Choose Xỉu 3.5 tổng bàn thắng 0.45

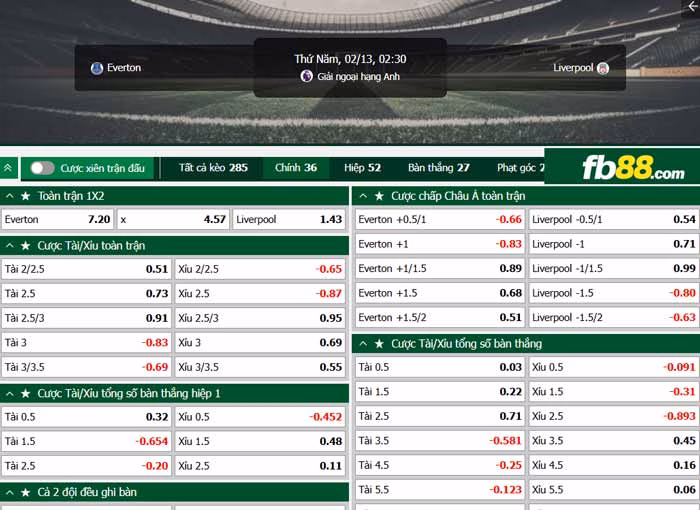[613, 441]
